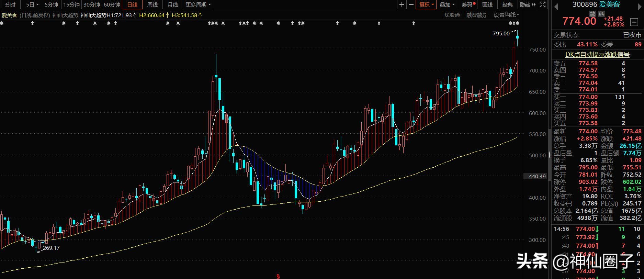The image size is (644, 279).
Task: Select the 60分钟 period tab
Action: click(x=112, y=4)
